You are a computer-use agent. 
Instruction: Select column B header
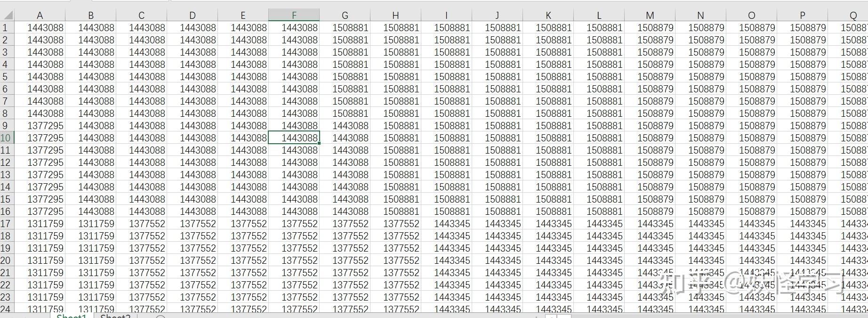tap(90, 15)
